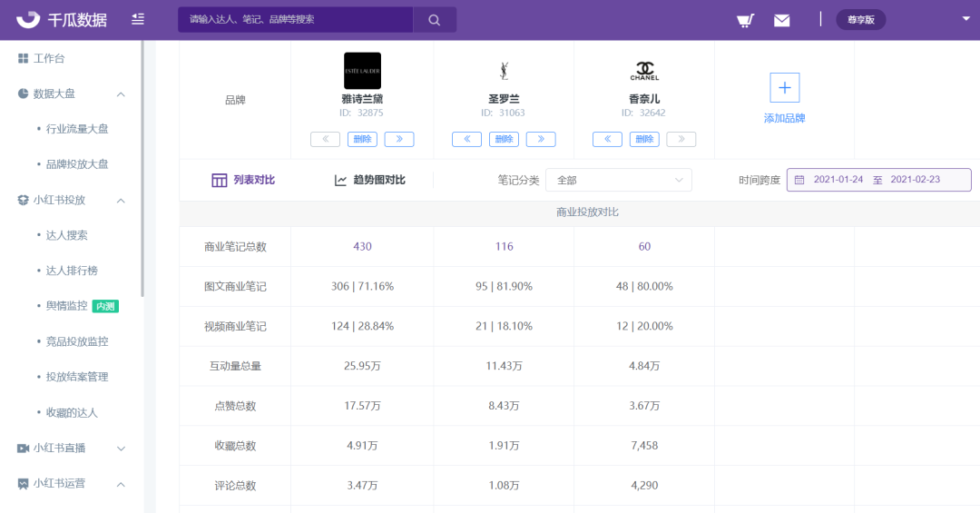This screenshot has width=980, height=513.
Task: Open 达人排行榜
Action: (72, 271)
